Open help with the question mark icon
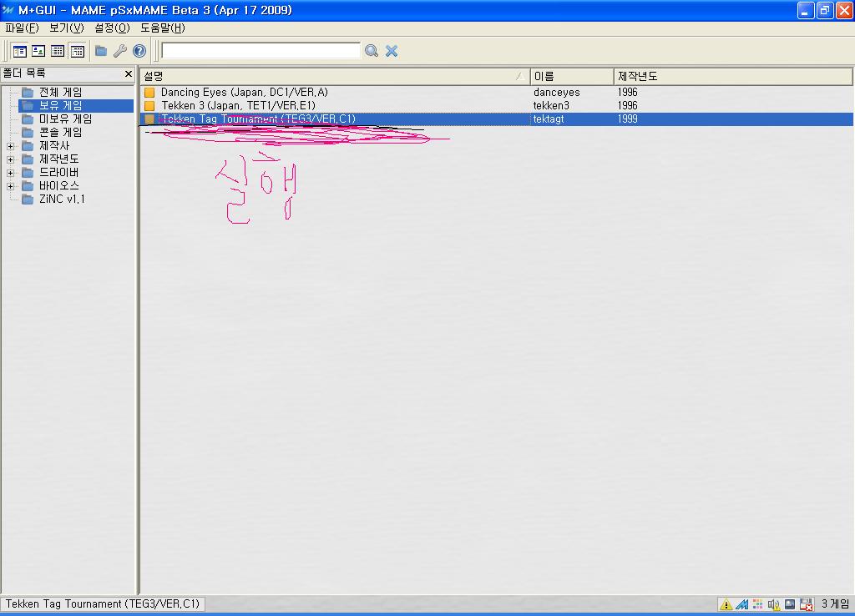 [x=139, y=51]
